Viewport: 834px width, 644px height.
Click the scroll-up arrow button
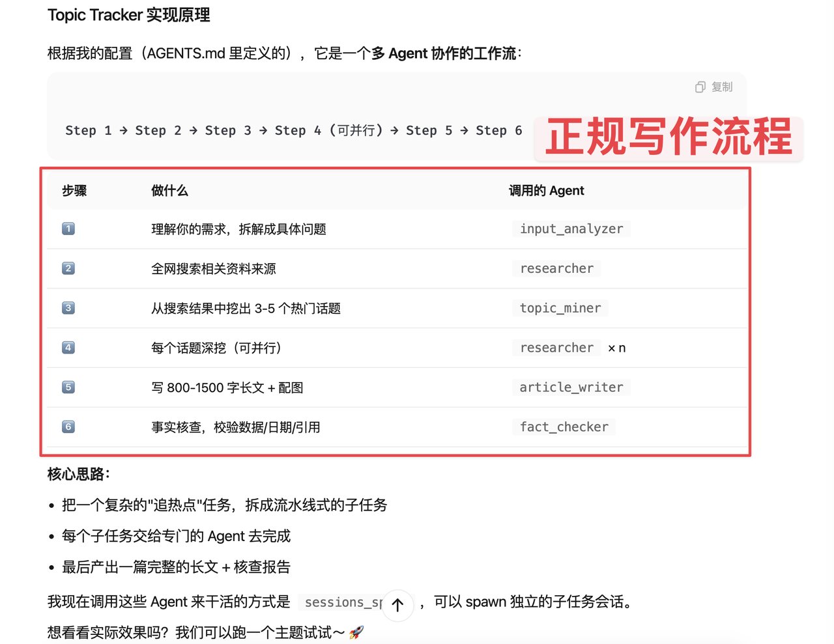(x=397, y=605)
